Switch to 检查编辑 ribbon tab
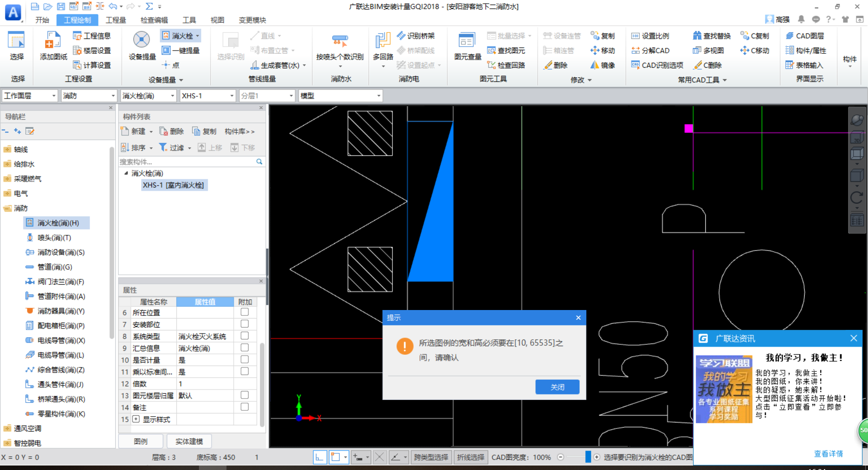The height and width of the screenshot is (470, 868). (x=154, y=20)
